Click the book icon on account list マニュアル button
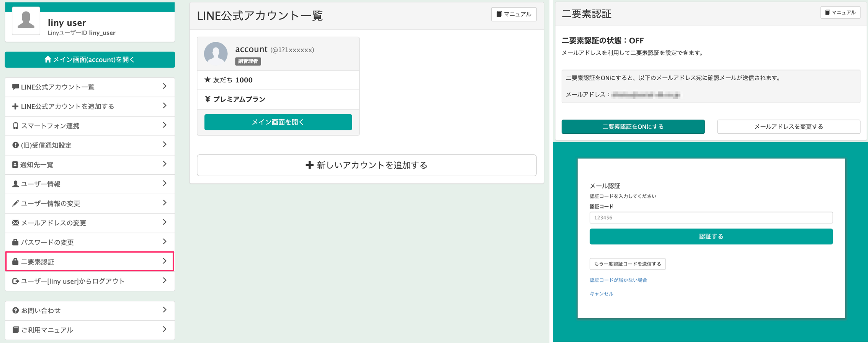Screen dimensions: 868x343 [499, 14]
